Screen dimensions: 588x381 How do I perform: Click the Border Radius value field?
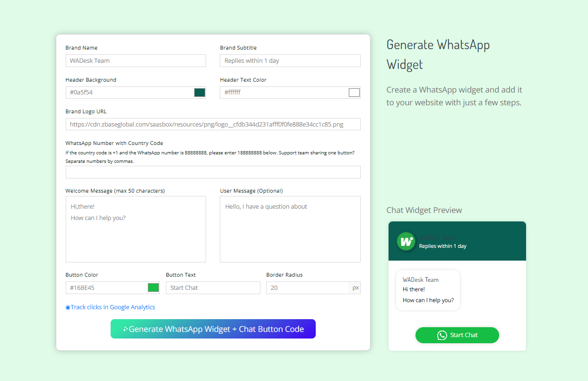(307, 288)
